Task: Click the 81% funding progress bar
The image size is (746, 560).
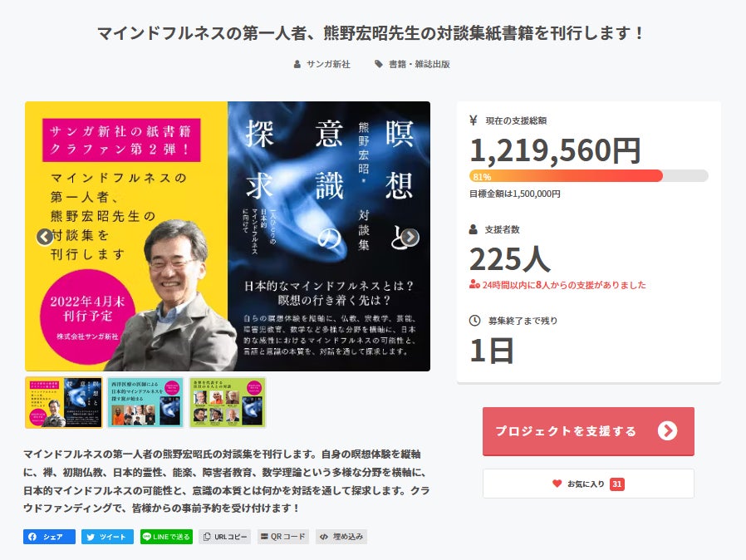Action: [x=589, y=176]
